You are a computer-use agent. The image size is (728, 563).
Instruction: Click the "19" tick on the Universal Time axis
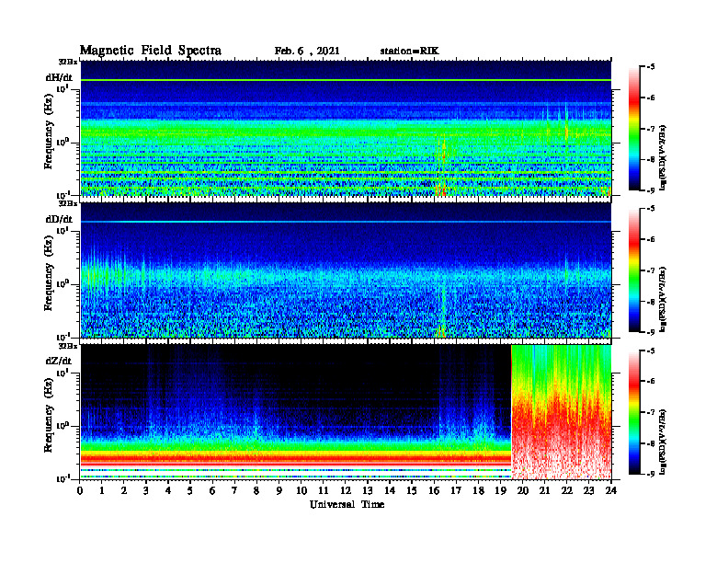click(x=500, y=490)
